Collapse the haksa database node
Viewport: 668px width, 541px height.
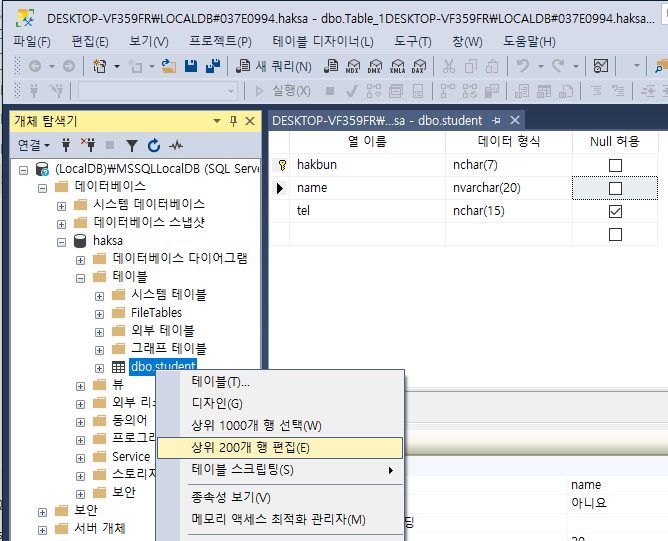[x=61, y=242]
